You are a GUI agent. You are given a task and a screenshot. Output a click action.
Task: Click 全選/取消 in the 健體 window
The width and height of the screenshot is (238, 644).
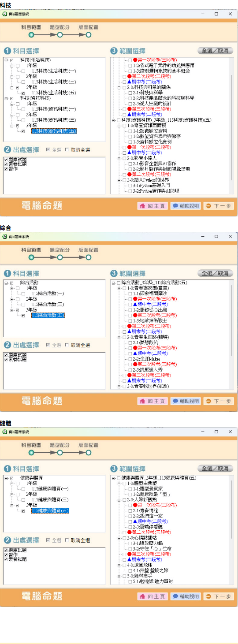click(215, 469)
